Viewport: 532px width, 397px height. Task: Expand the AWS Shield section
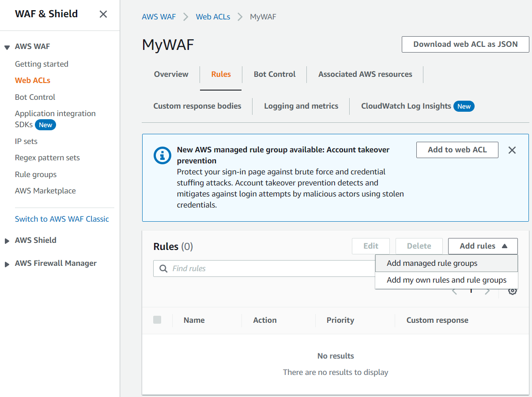click(x=7, y=241)
